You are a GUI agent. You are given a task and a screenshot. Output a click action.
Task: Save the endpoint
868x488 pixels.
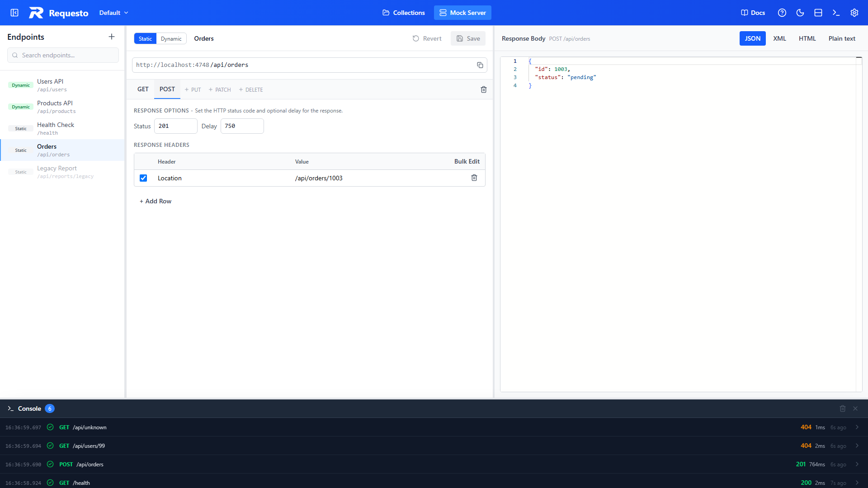click(x=468, y=38)
